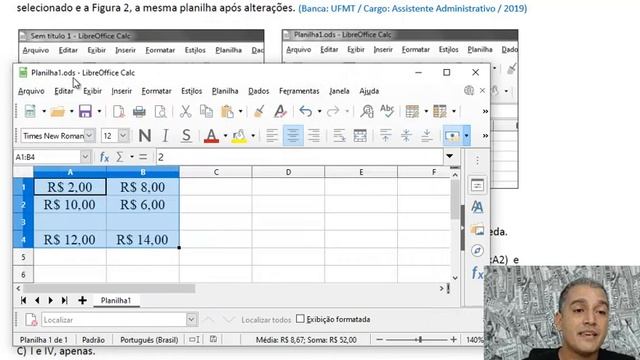
Task: Open the Ferramentas menu
Action: (299, 91)
